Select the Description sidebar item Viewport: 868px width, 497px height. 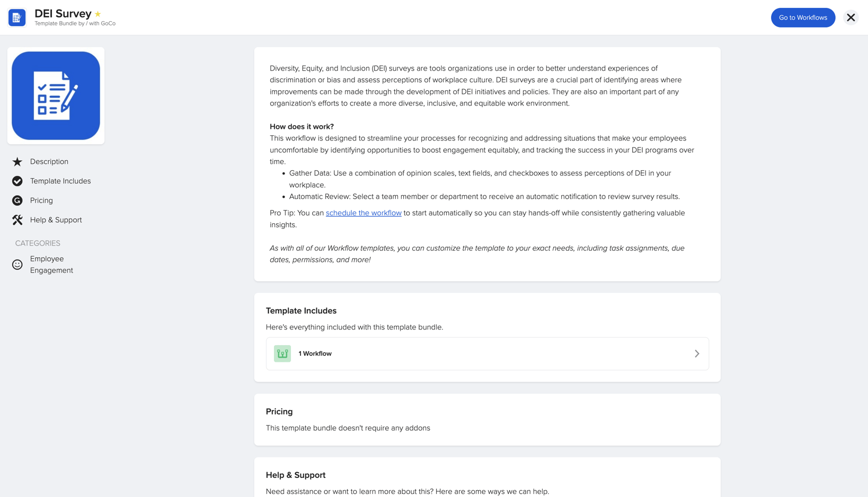[49, 161]
